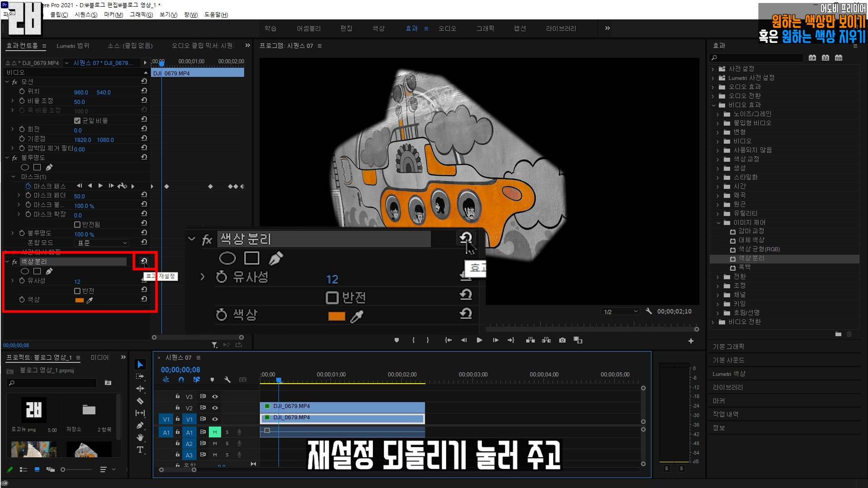Image resolution: width=868 pixels, height=488 pixels.
Task: Click the ellipse mask icon under 색상 분리
Action: [25, 271]
